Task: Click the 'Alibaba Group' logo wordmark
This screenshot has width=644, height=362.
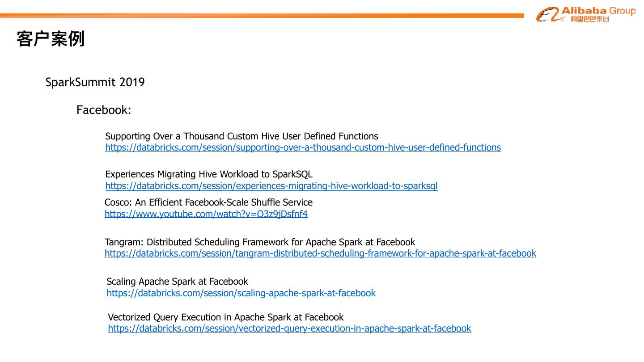Action: pos(598,11)
